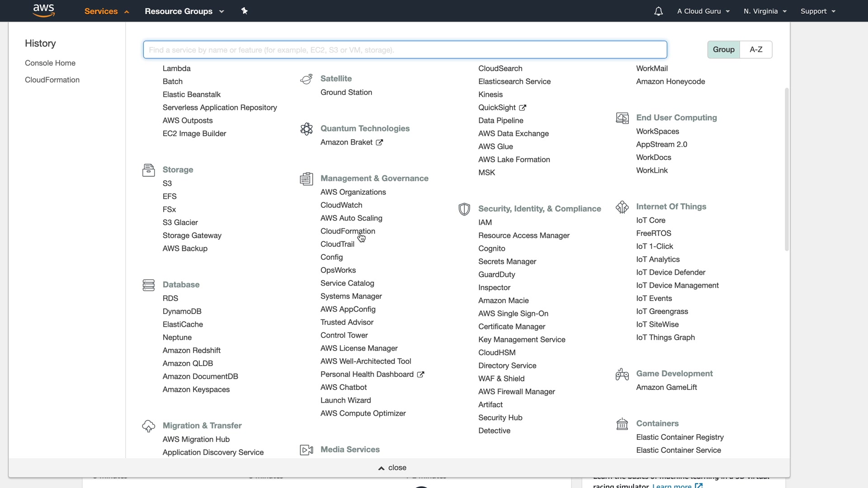
Task: Switch service view to A-Z
Action: (756, 50)
